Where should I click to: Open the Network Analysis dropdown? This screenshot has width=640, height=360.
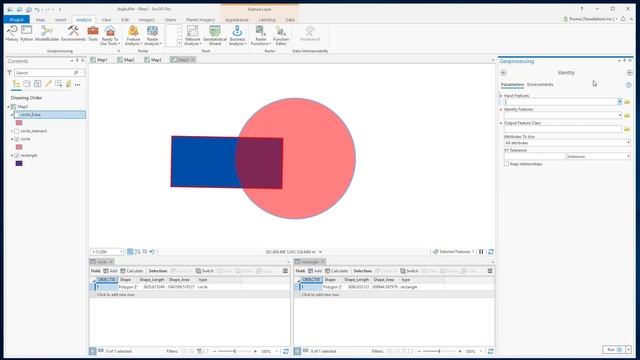(192, 35)
